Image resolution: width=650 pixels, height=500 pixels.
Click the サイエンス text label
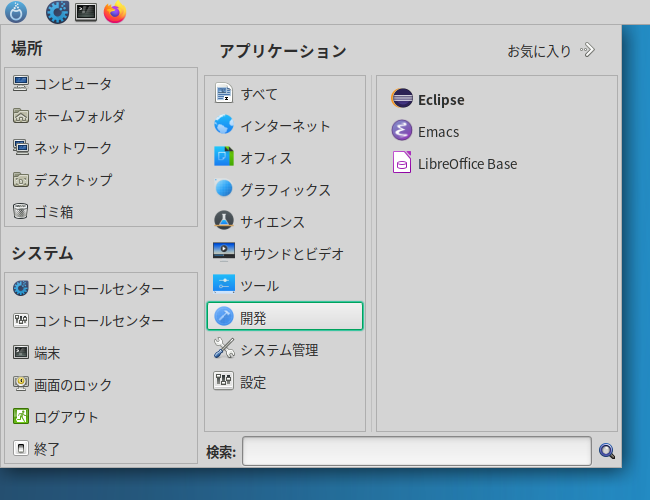[272, 222]
